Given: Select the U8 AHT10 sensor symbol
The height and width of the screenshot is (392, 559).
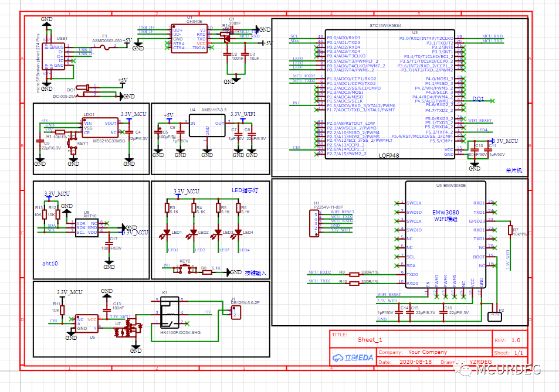Looking at the screenshot, I should pos(87,228).
